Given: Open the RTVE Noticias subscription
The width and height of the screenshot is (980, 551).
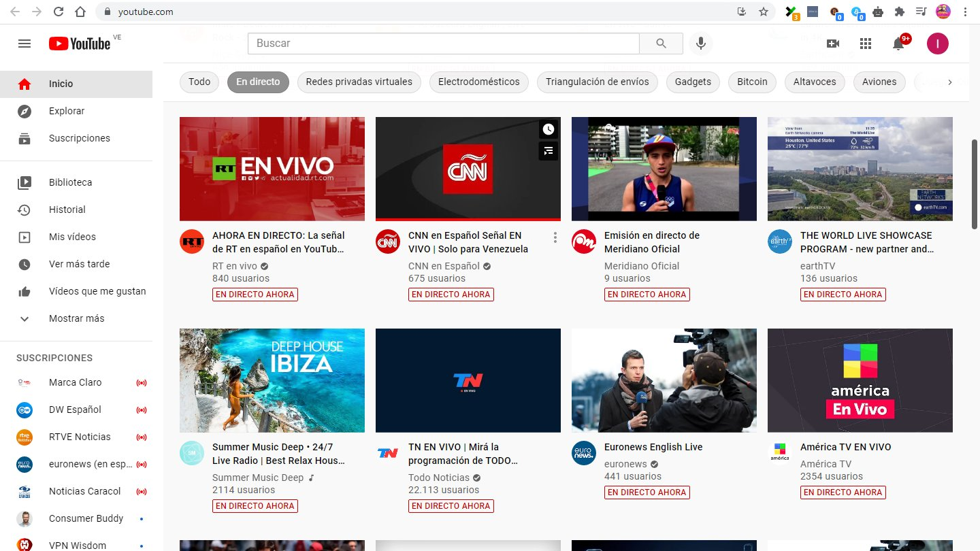Looking at the screenshot, I should (x=76, y=437).
